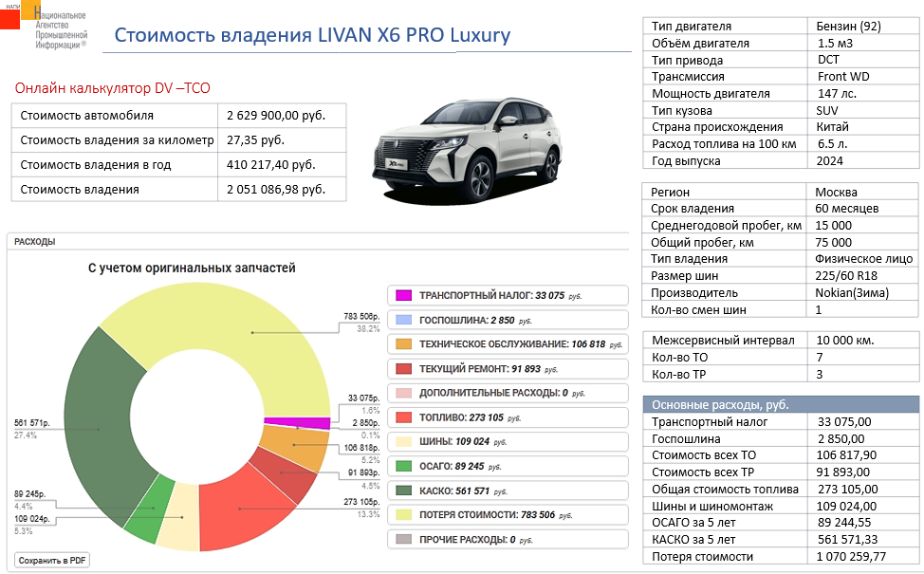This screenshot has height=574, width=924.
Task: Open the Онлайн калькулятор DV–TCO heading
Action: pos(112,88)
